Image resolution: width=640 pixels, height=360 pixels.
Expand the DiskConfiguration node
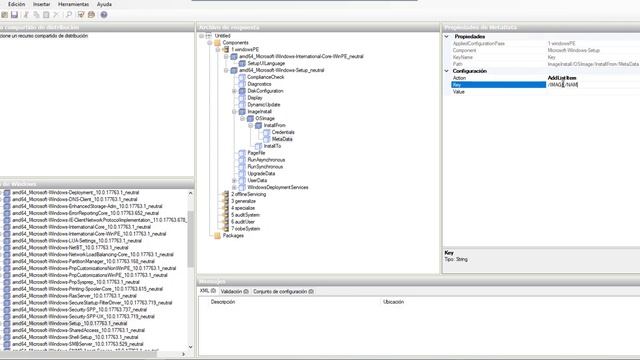pos(234,91)
